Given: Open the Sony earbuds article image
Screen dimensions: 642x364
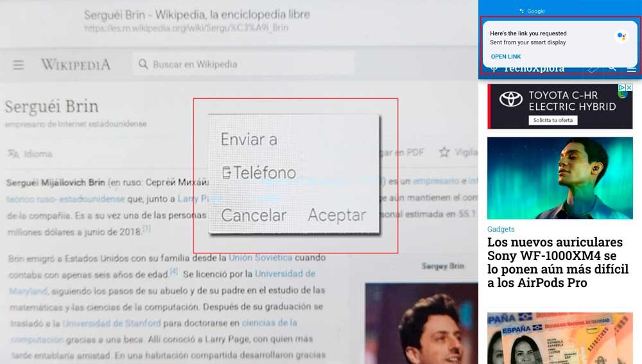Looking at the screenshot, I should [x=560, y=178].
